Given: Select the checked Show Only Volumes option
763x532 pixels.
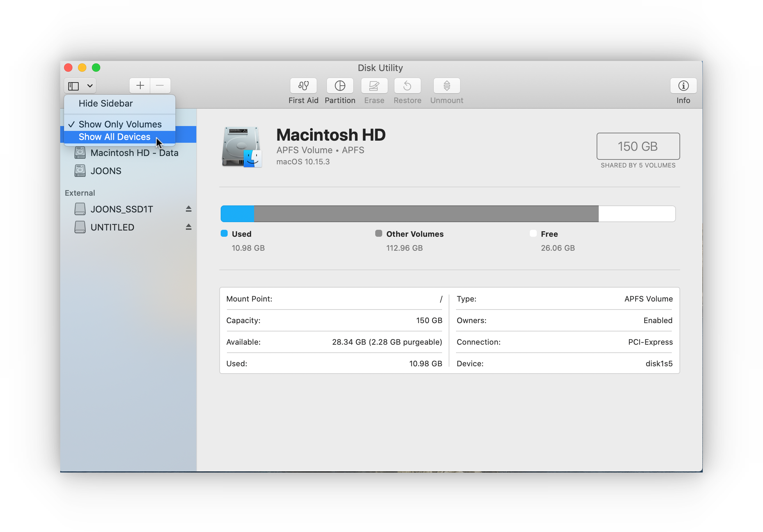Looking at the screenshot, I should pyautogui.click(x=120, y=124).
